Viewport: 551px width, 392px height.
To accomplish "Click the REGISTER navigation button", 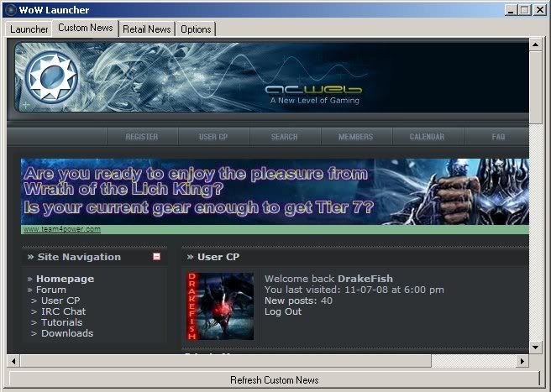I will [142, 137].
